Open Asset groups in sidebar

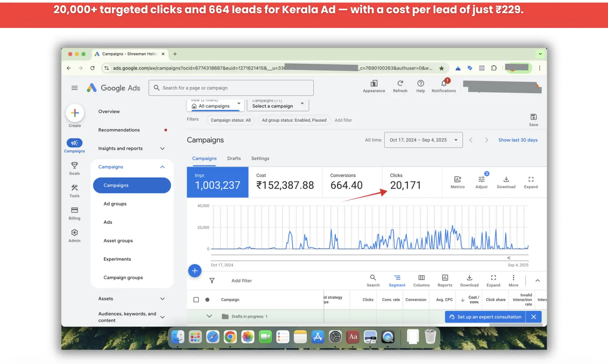(118, 241)
